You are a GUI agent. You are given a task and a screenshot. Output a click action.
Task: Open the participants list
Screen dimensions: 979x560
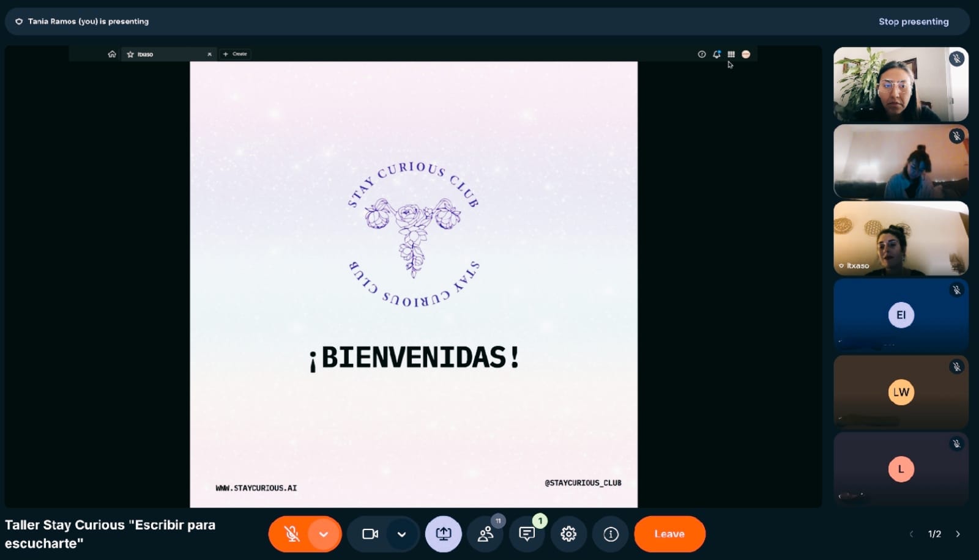click(486, 534)
